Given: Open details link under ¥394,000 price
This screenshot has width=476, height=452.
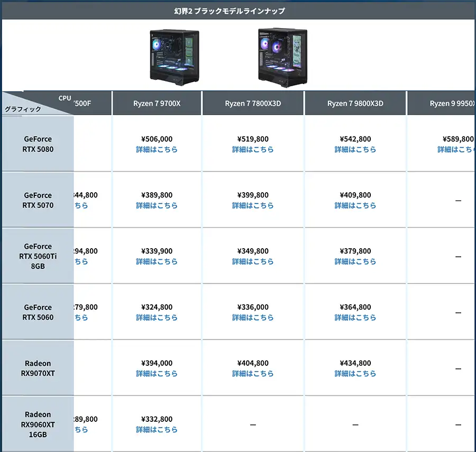Looking at the screenshot, I should (157, 374).
